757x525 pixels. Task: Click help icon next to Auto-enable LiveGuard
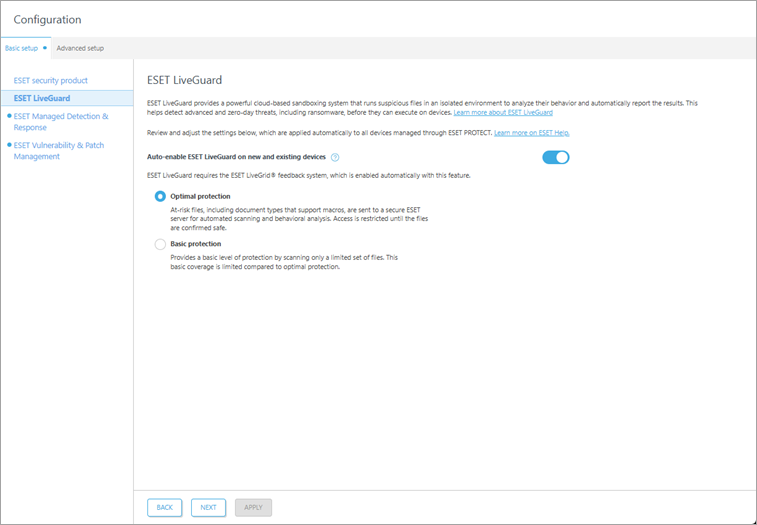click(335, 157)
